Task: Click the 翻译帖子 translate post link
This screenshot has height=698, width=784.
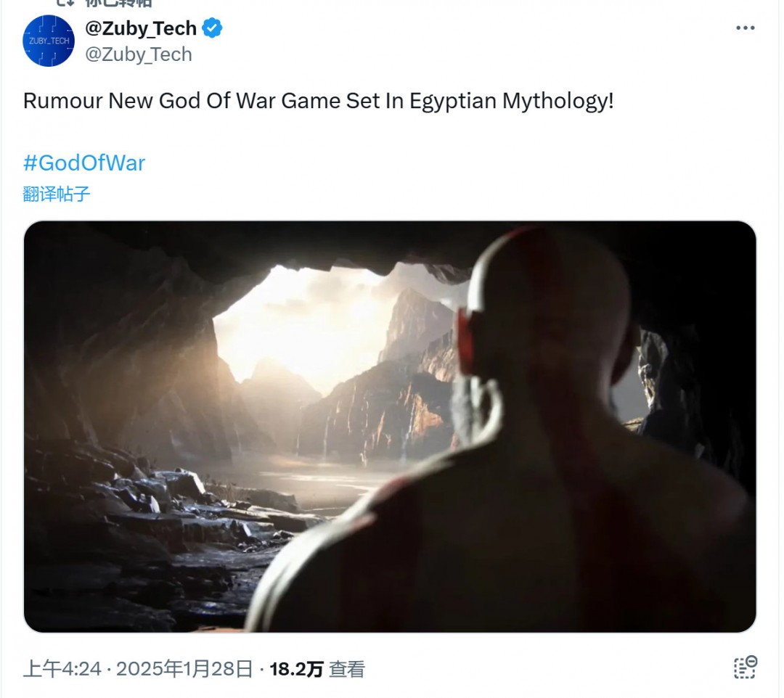Action: pos(57,194)
